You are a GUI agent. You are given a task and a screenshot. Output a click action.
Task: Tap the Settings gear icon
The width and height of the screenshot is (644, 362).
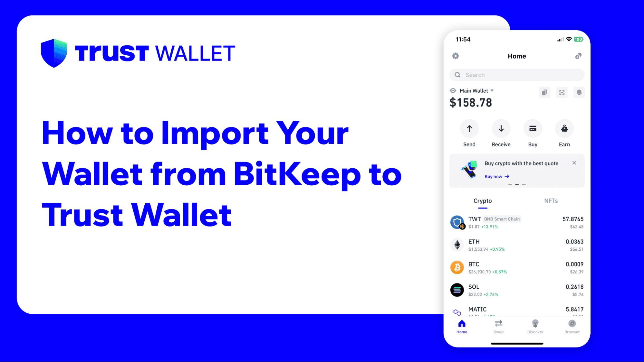(x=456, y=56)
